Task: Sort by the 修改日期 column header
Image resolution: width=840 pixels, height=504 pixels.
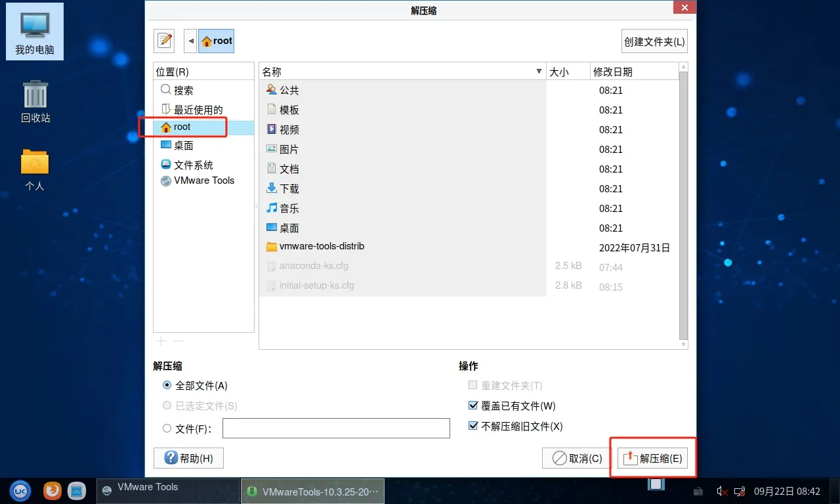Action: click(x=631, y=72)
